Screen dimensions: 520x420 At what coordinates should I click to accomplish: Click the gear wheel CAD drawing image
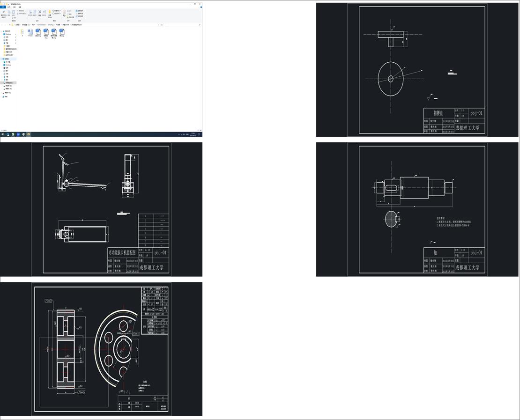point(101,349)
